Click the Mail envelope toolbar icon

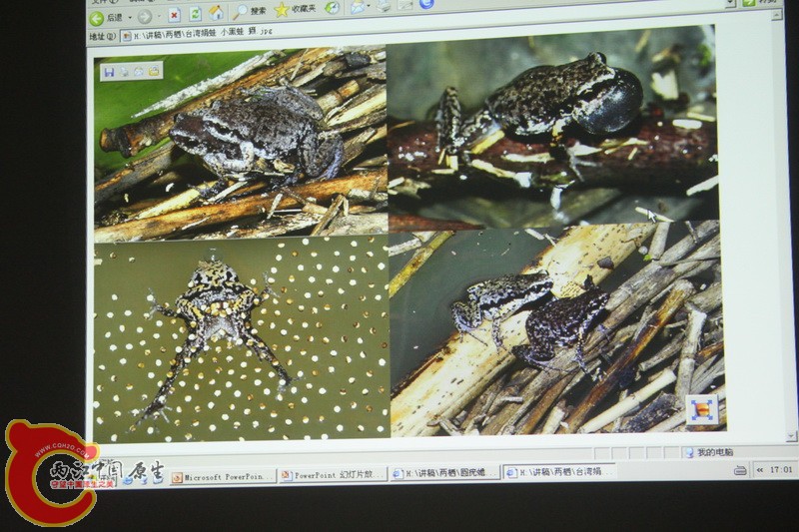point(358,6)
